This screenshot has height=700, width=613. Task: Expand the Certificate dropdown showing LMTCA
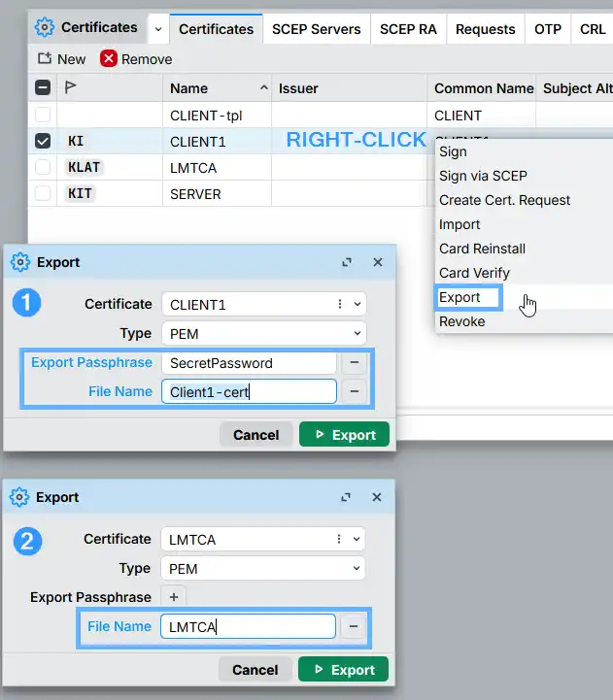357,539
